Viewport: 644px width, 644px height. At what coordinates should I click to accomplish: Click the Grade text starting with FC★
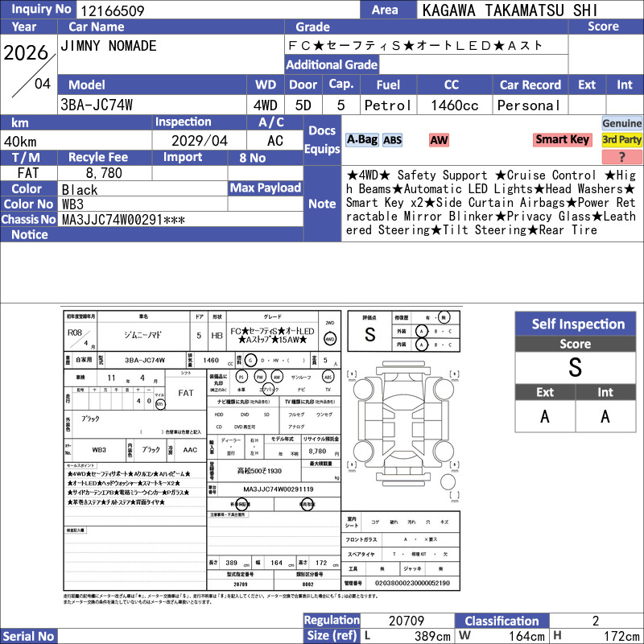[x=415, y=45]
